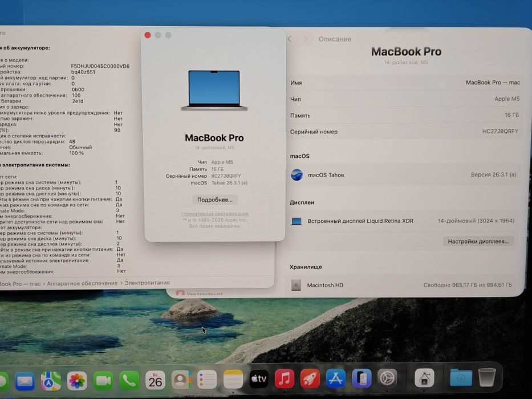Open the blue Downloads folder stack
This screenshot has width=532, height=399.
pyautogui.click(x=461, y=377)
